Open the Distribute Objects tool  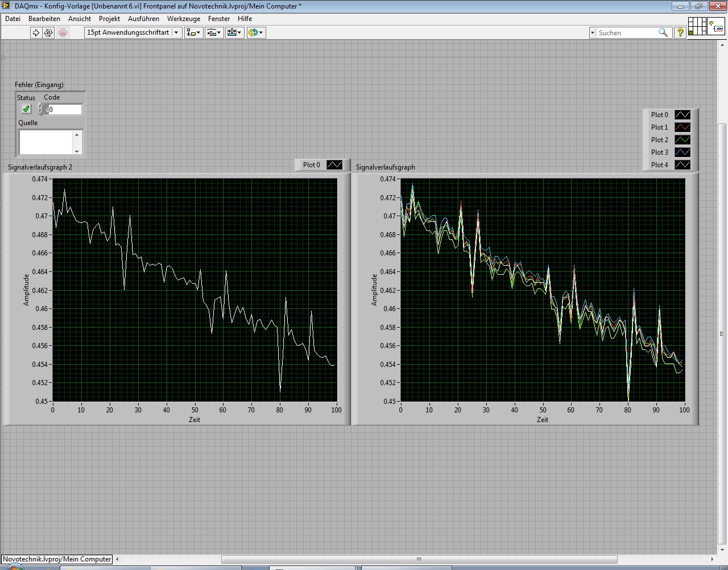[214, 32]
